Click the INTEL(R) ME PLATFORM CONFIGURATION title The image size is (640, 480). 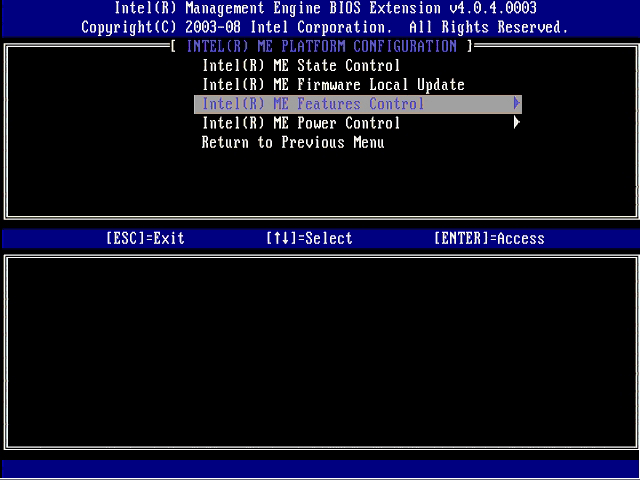click(x=321, y=46)
